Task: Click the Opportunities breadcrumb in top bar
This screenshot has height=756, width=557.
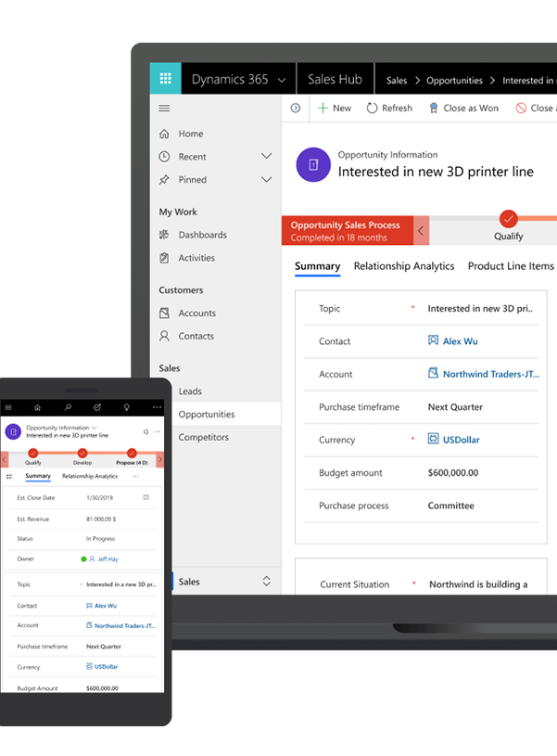Action: tap(454, 81)
